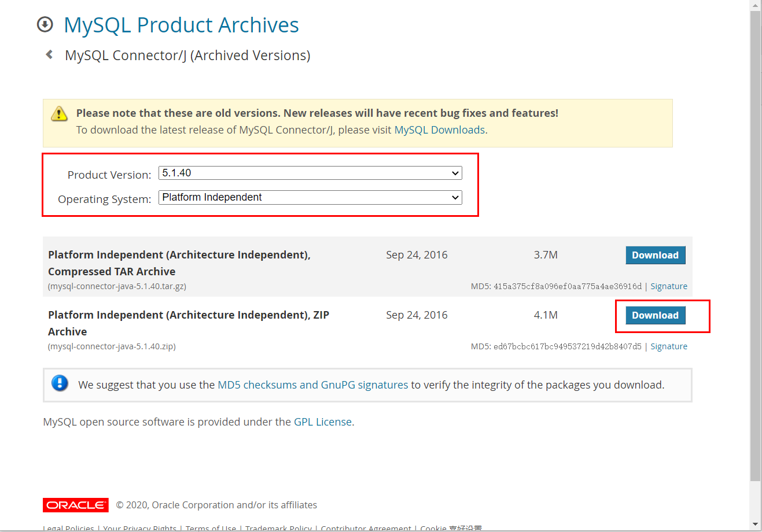The width and height of the screenshot is (762, 532).
Task: Open the Operating System Platform Independent dropdown
Action: coord(310,197)
